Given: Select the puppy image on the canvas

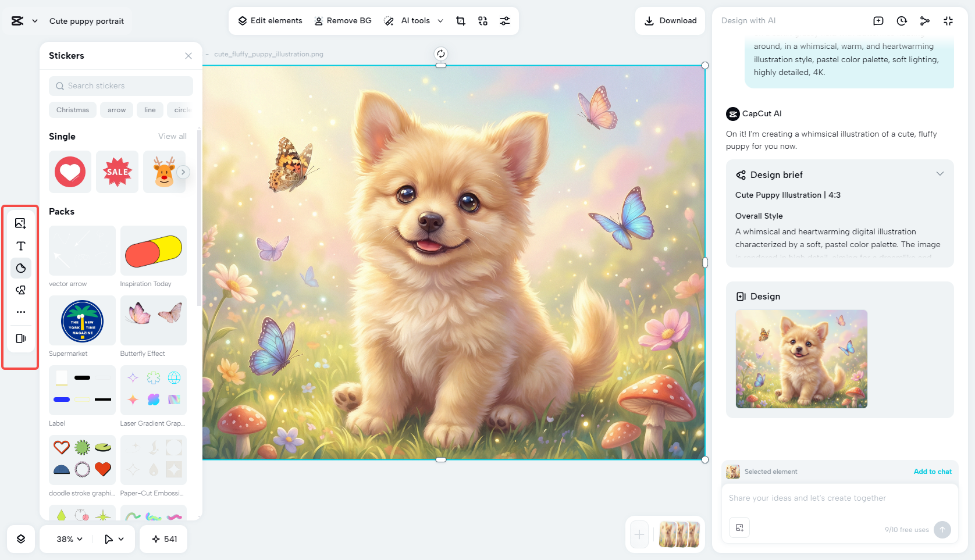Looking at the screenshot, I should [454, 262].
